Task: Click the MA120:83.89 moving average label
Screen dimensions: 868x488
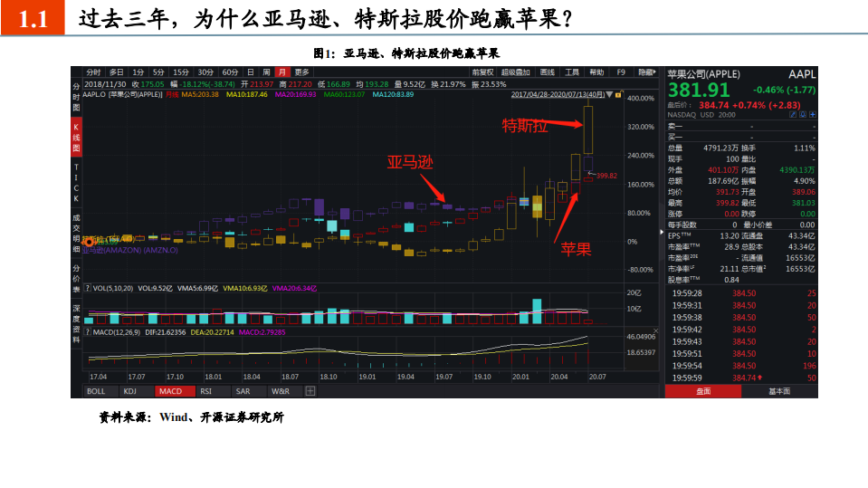Action: coord(393,95)
